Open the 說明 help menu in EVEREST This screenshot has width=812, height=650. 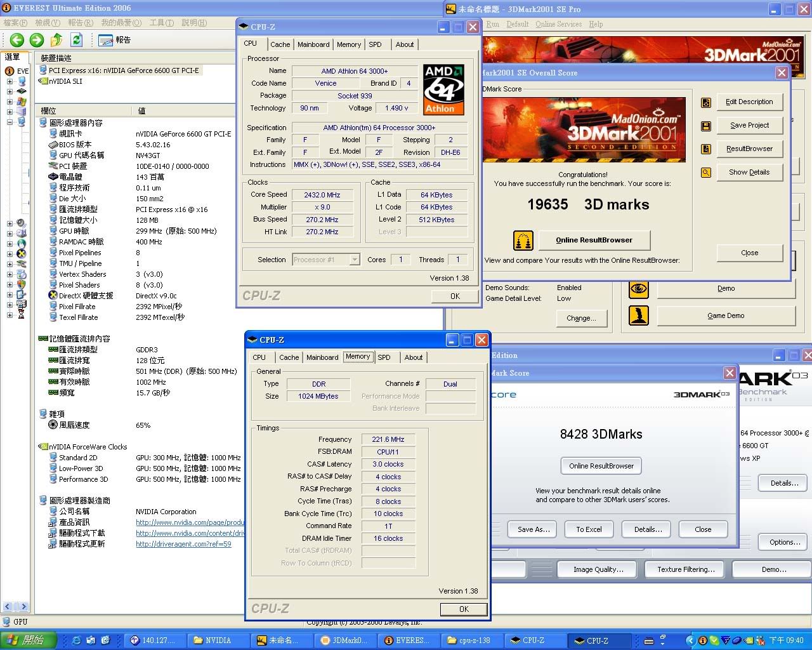[x=194, y=23]
